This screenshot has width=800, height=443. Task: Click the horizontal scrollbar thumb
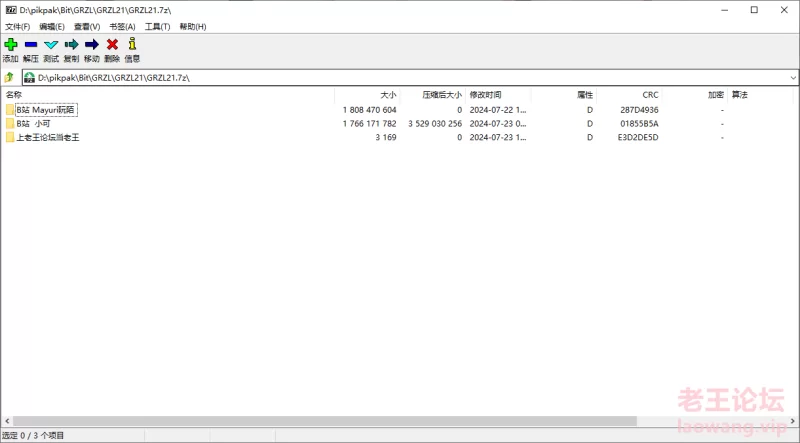pyautogui.click(x=324, y=421)
